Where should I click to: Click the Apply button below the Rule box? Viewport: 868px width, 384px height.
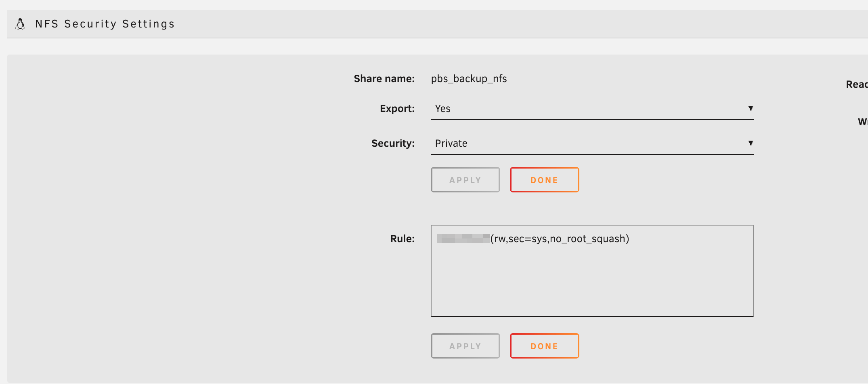tap(465, 346)
